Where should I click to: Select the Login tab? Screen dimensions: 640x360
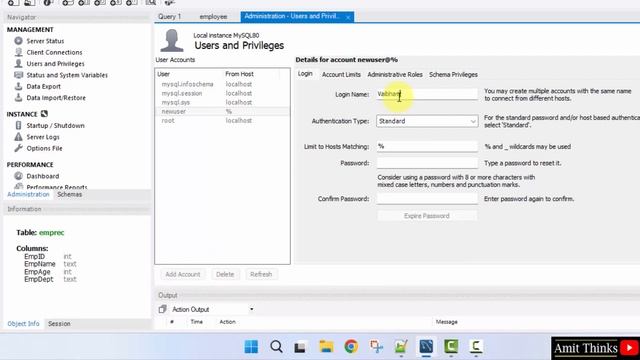(x=305, y=74)
